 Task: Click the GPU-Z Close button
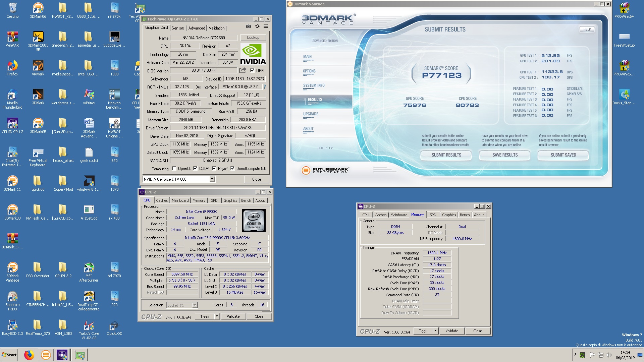coord(257,179)
